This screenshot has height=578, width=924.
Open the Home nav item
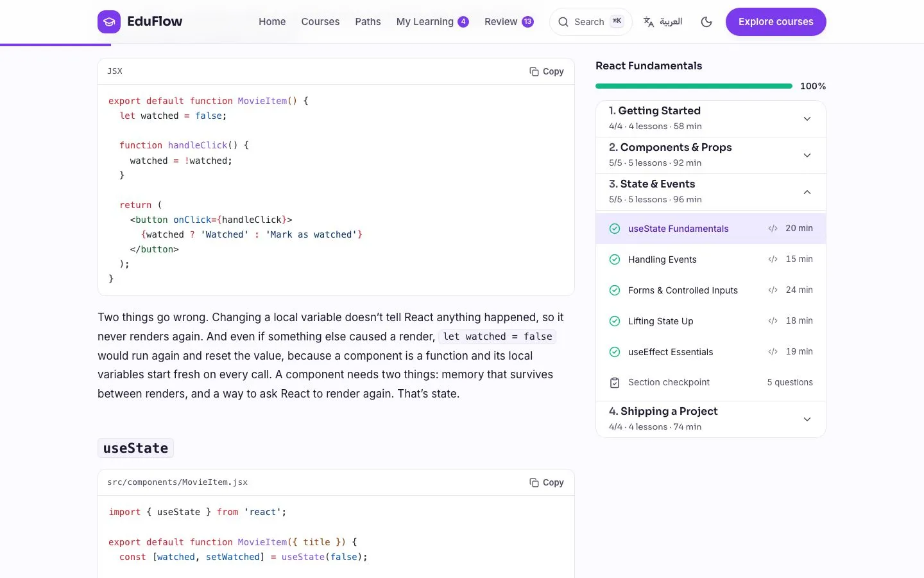coord(272,22)
